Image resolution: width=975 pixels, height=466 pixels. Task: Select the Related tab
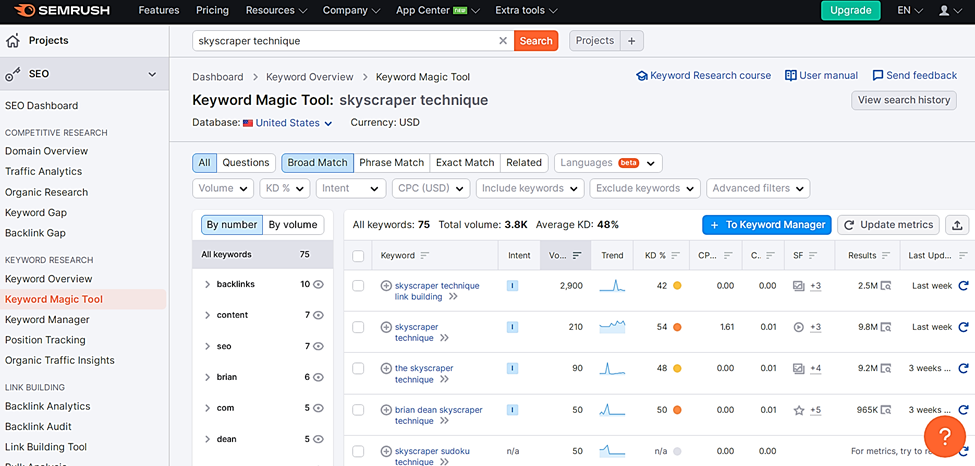[524, 163]
